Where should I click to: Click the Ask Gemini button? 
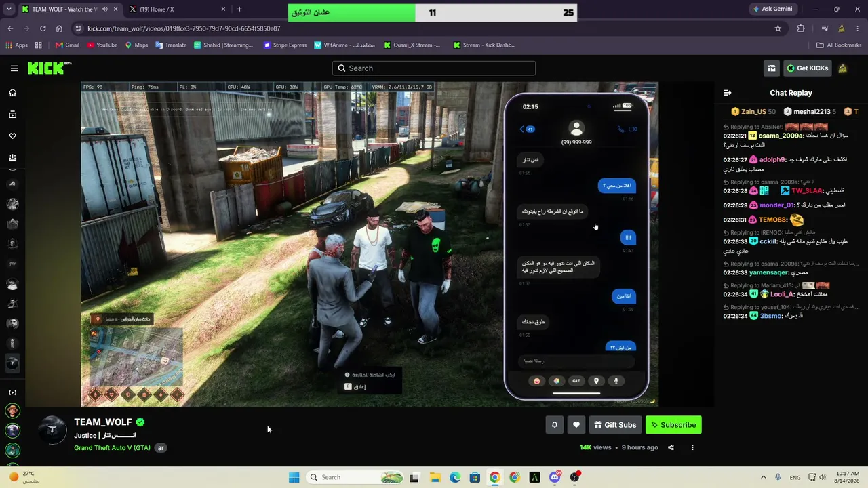tap(772, 9)
